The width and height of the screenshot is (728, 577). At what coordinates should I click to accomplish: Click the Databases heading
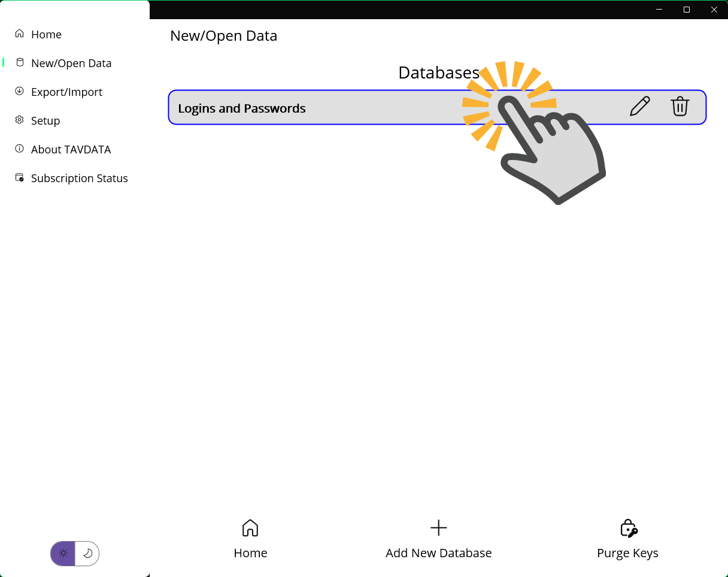coord(439,72)
